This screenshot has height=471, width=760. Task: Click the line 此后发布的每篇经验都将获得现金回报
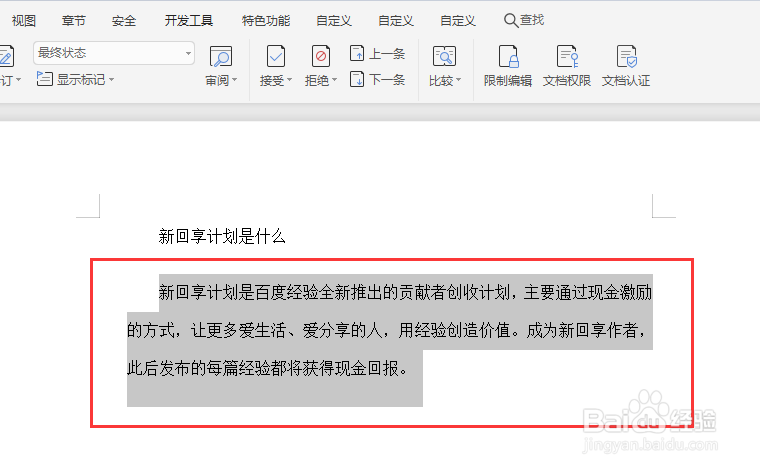[267, 368]
